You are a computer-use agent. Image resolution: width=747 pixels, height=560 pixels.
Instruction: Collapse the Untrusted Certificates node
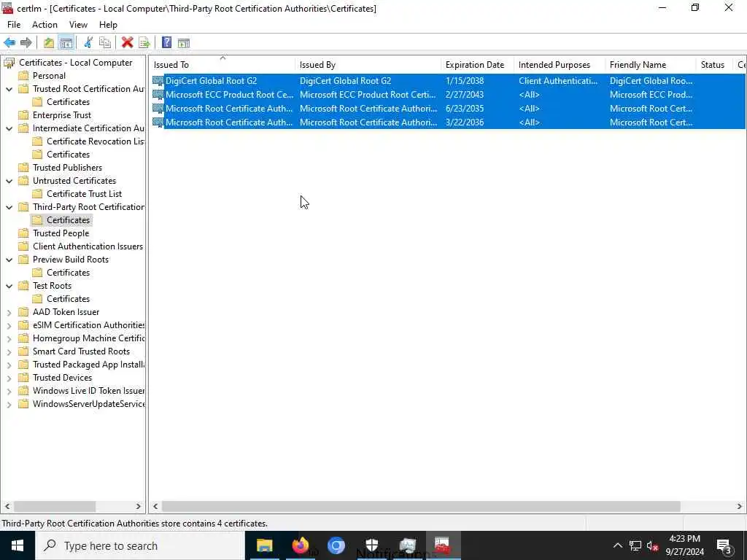point(9,181)
